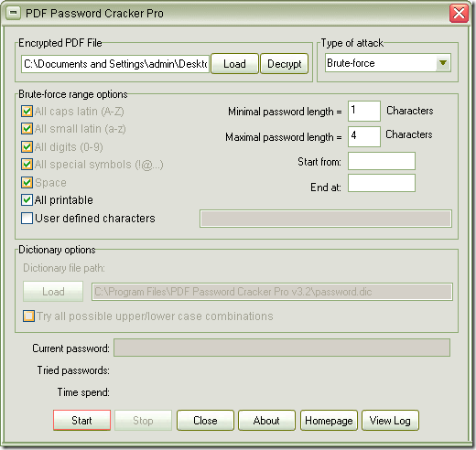Click the Close button at bottom
476x450 pixels.
pos(205,421)
